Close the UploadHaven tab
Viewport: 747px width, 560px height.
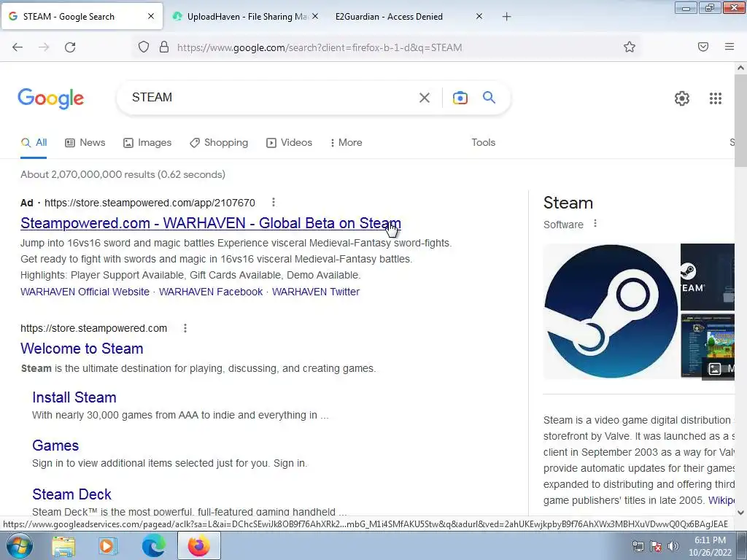click(315, 16)
